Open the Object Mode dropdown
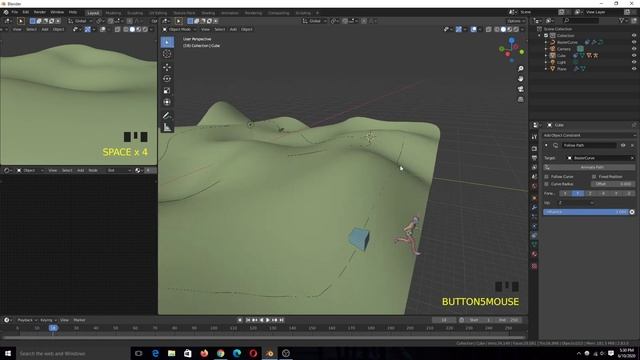 pyautogui.click(x=179, y=29)
